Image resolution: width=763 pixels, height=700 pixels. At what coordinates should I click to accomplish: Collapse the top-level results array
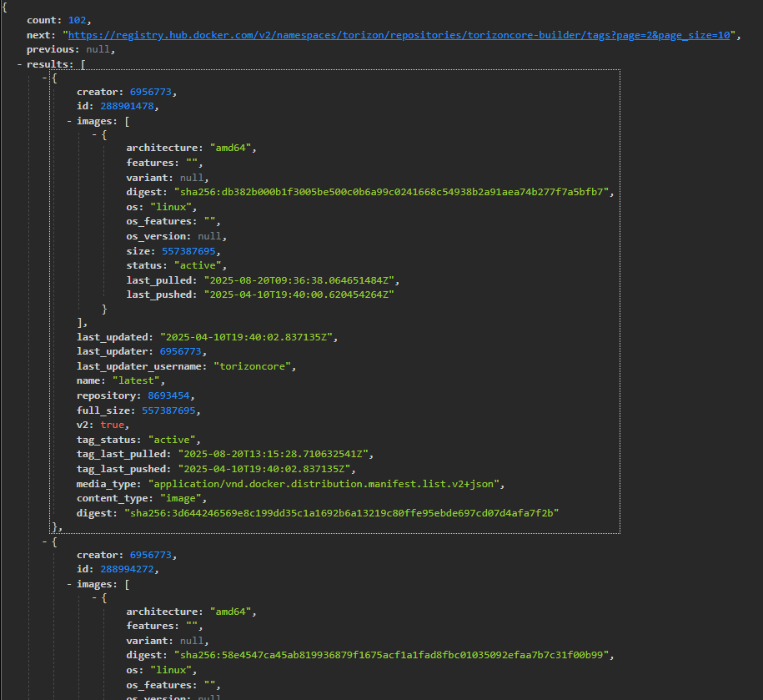point(20,64)
